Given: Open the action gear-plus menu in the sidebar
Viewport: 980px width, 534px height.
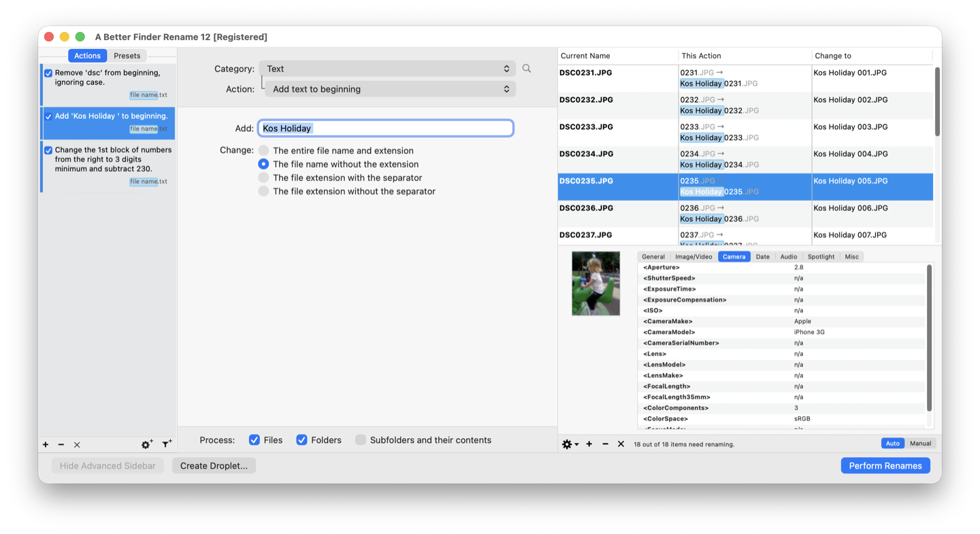Looking at the screenshot, I should pos(147,444).
